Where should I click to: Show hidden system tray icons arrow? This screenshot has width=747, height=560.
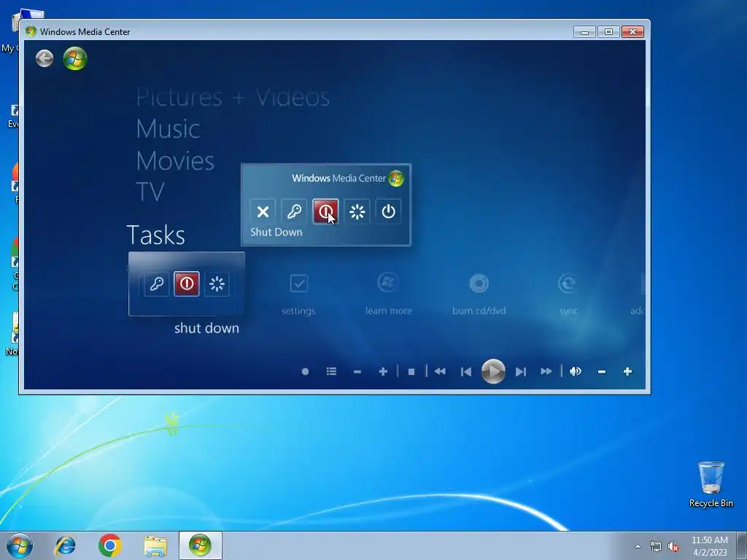click(638, 546)
